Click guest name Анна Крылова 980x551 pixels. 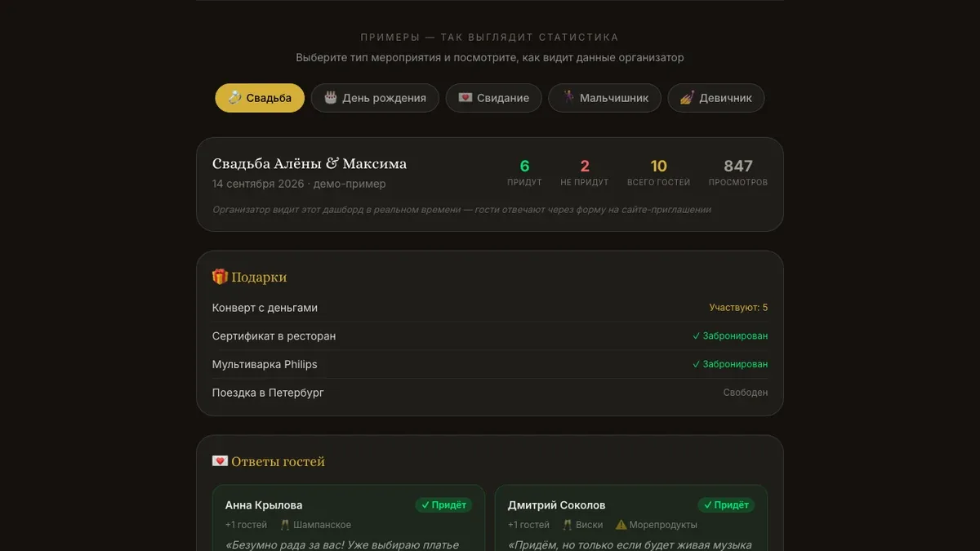coord(264,505)
